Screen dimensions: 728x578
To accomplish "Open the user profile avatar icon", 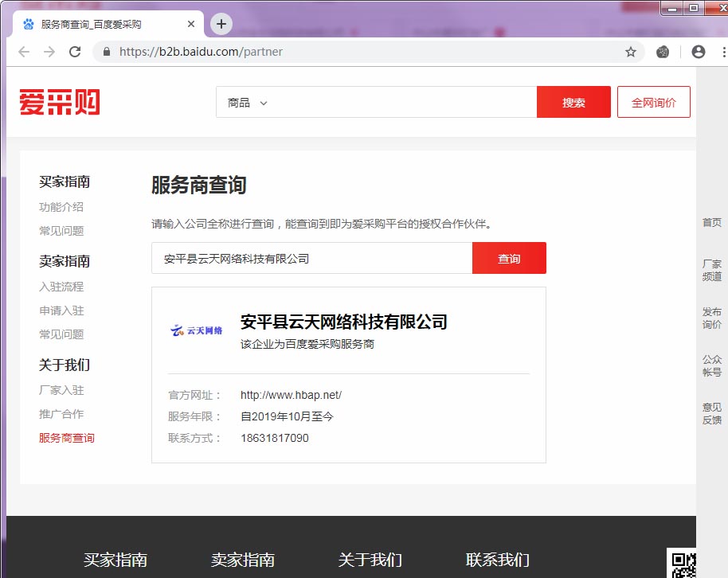I will (698, 52).
